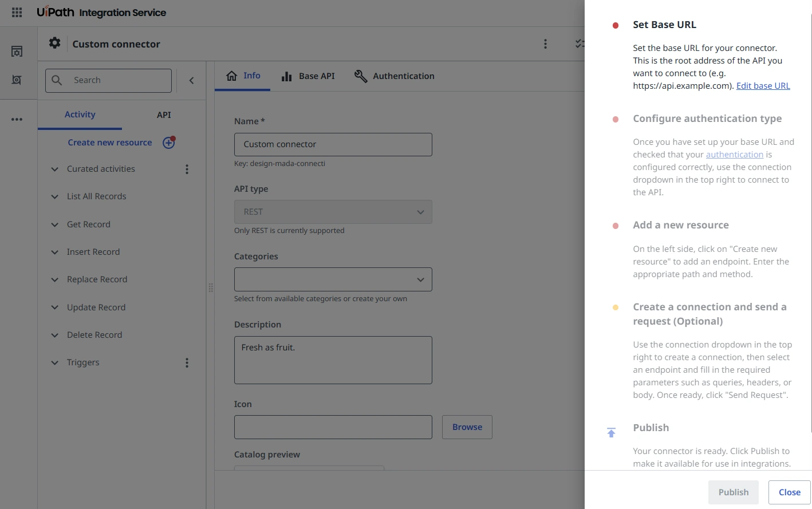
Task: Expand Triggers group
Action: tap(55, 362)
